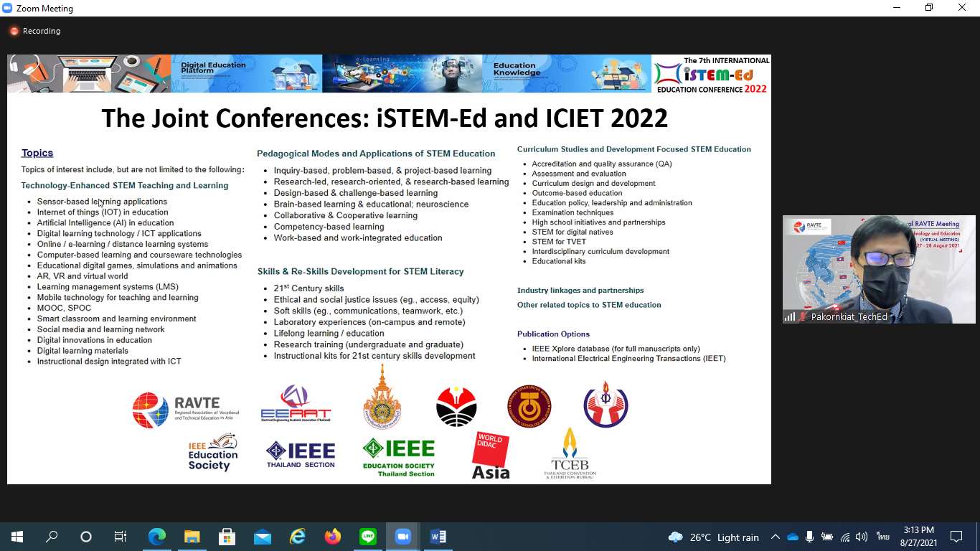Open the system volume control
980x551 pixels.
(862, 537)
